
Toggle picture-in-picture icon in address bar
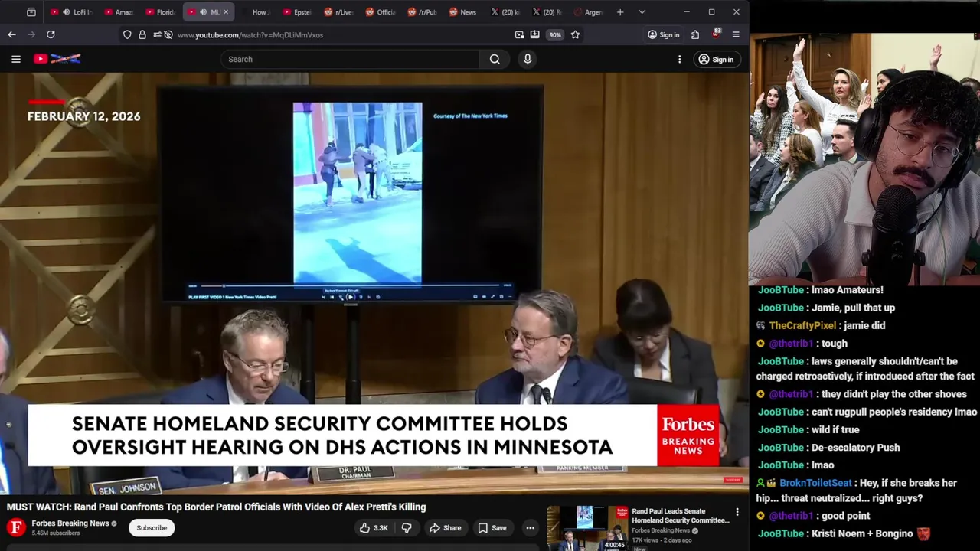pos(520,34)
